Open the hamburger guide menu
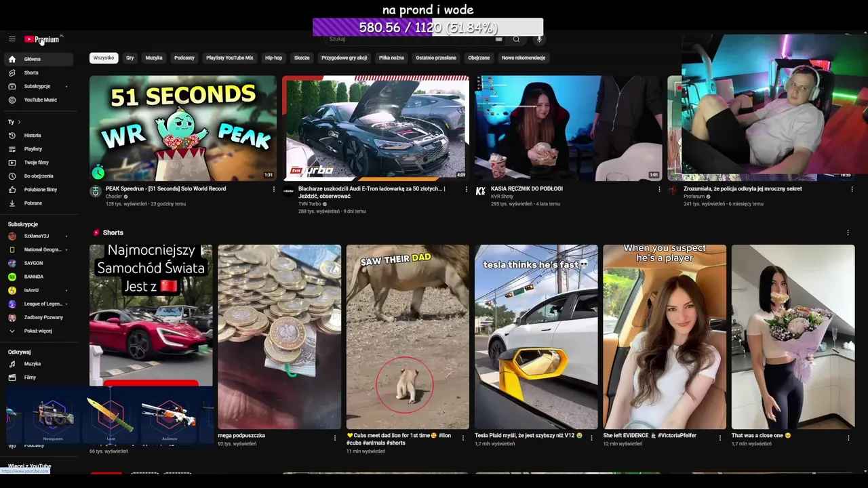 pos(12,39)
